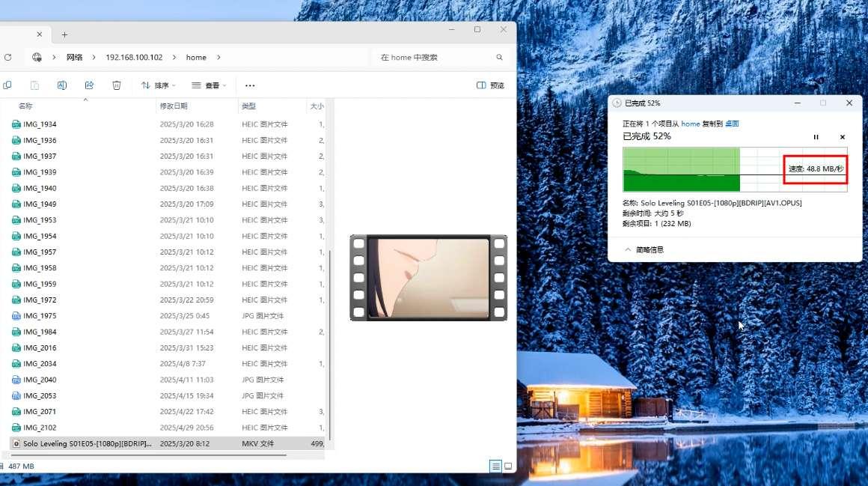Click the Refresh icon in the address bar

pyautogui.click(x=8, y=57)
